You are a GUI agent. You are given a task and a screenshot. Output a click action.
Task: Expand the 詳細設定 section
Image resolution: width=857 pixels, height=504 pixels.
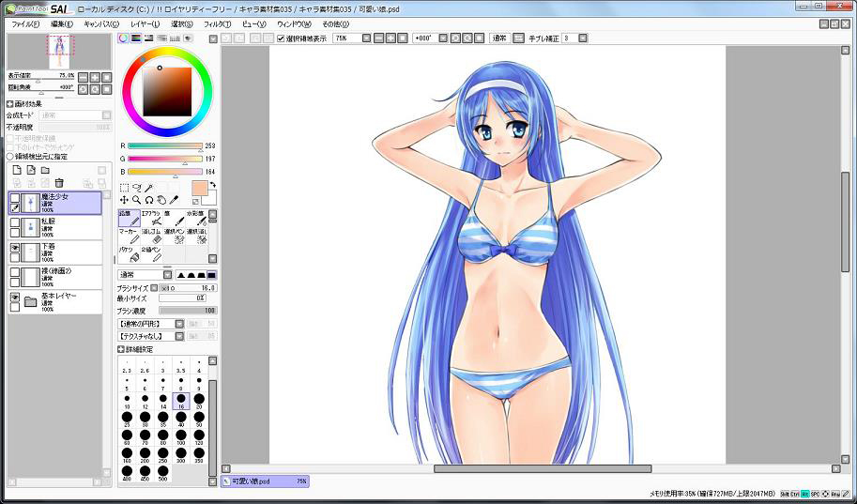(121, 349)
